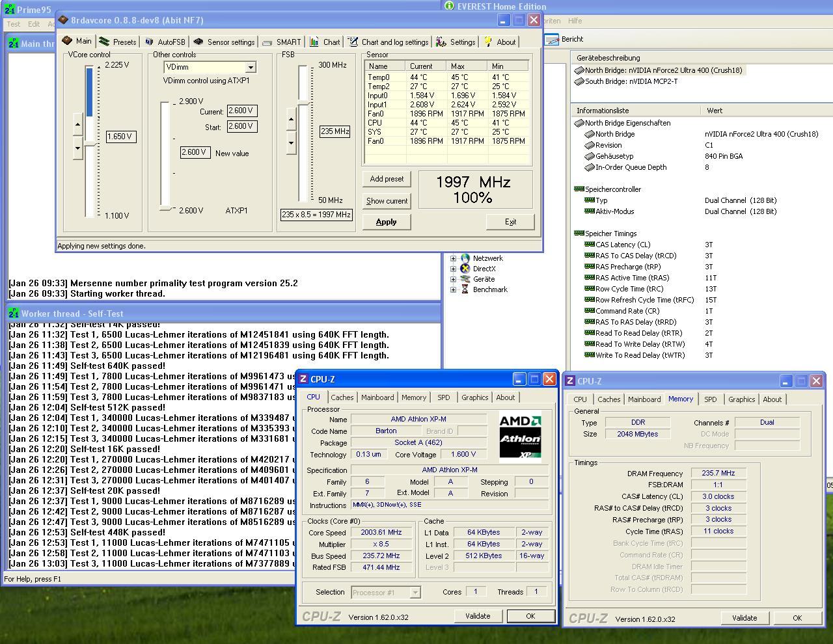833x644 pixels.
Task: Click the EVEREST info icon in title bar
Action: (x=449, y=6)
